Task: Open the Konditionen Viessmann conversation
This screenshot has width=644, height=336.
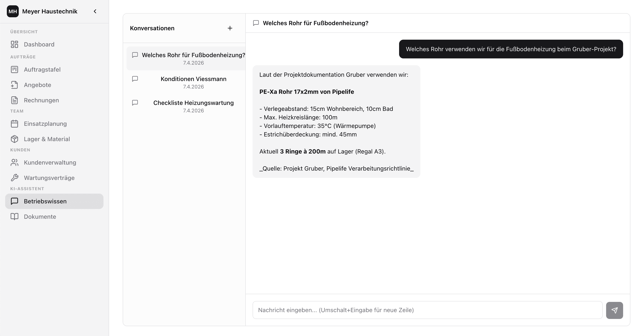Action: [x=186, y=82]
